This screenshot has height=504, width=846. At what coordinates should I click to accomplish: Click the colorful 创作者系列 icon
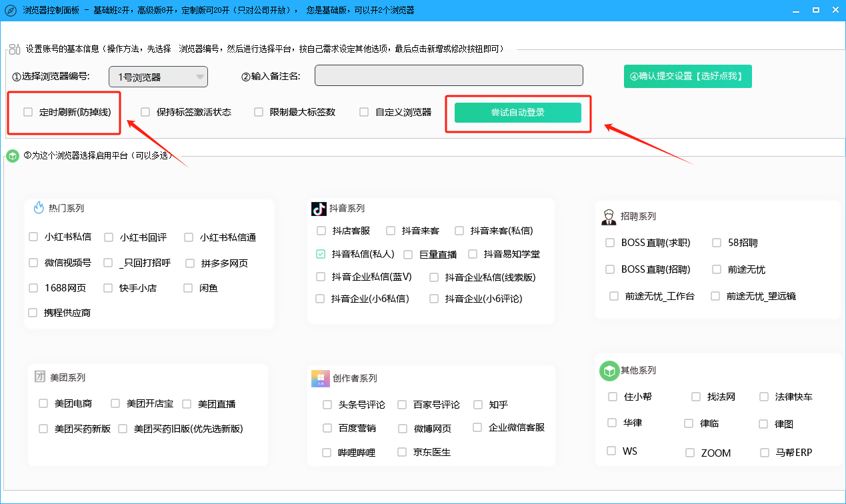321,378
